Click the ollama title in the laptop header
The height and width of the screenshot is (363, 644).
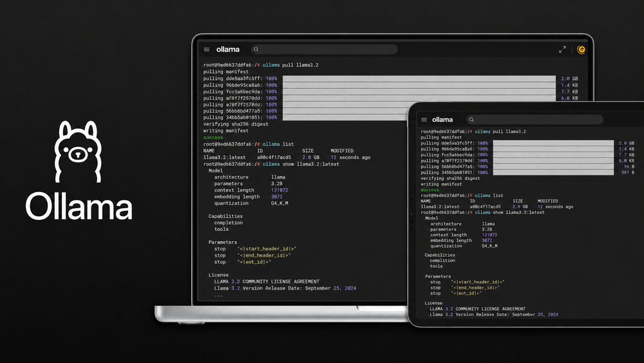(227, 50)
